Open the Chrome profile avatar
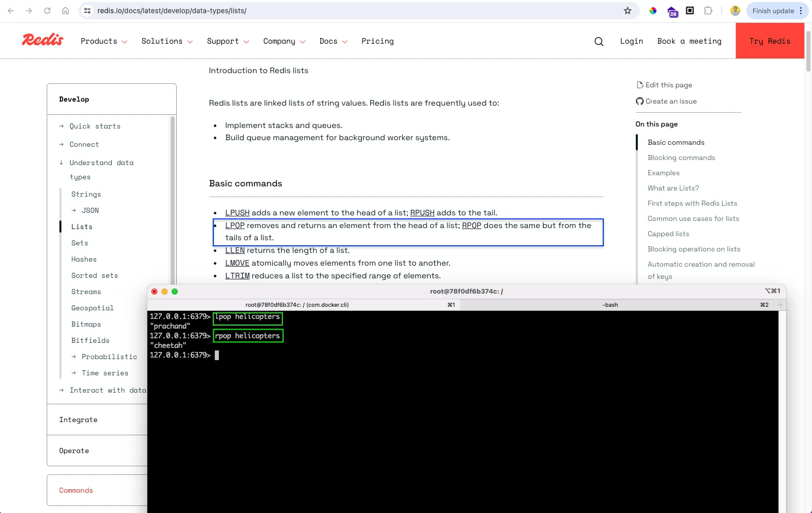 pos(735,11)
